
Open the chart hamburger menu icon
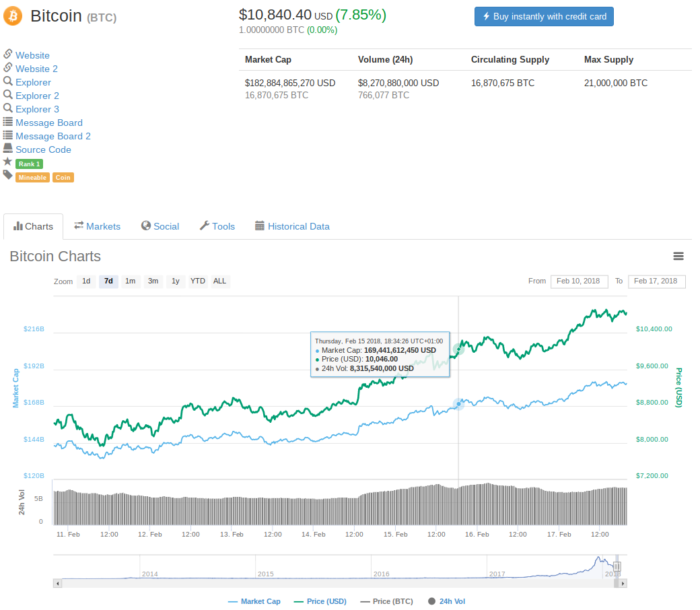click(x=678, y=256)
